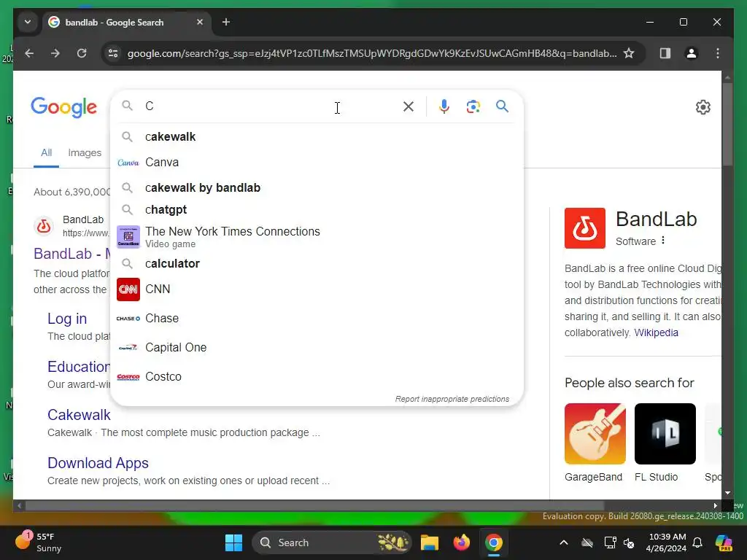Open Google Lens image search icon
The width and height of the screenshot is (747, 560).
tap(473, 106)
